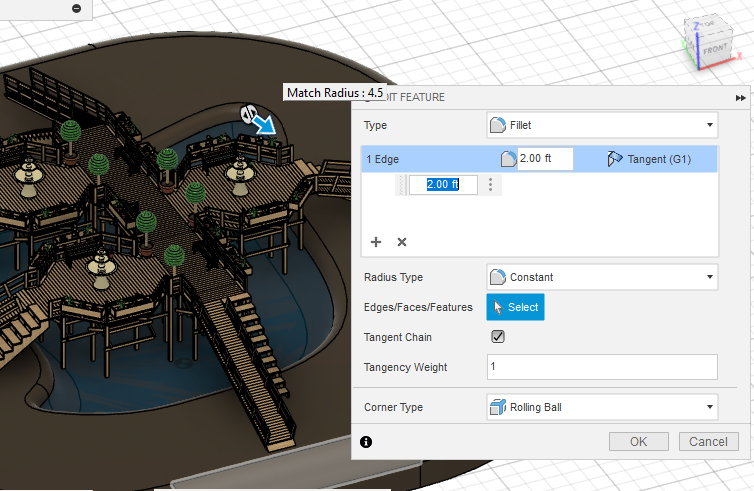Image resolution: width=754 pixels, height=491 pixels.
Task: Click the Select button for Edges/Faces/Features
Action: [x=515, y=307]
